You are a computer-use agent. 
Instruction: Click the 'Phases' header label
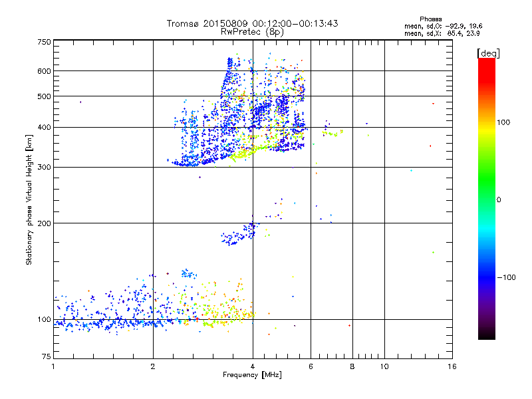[x=430, y=19]
